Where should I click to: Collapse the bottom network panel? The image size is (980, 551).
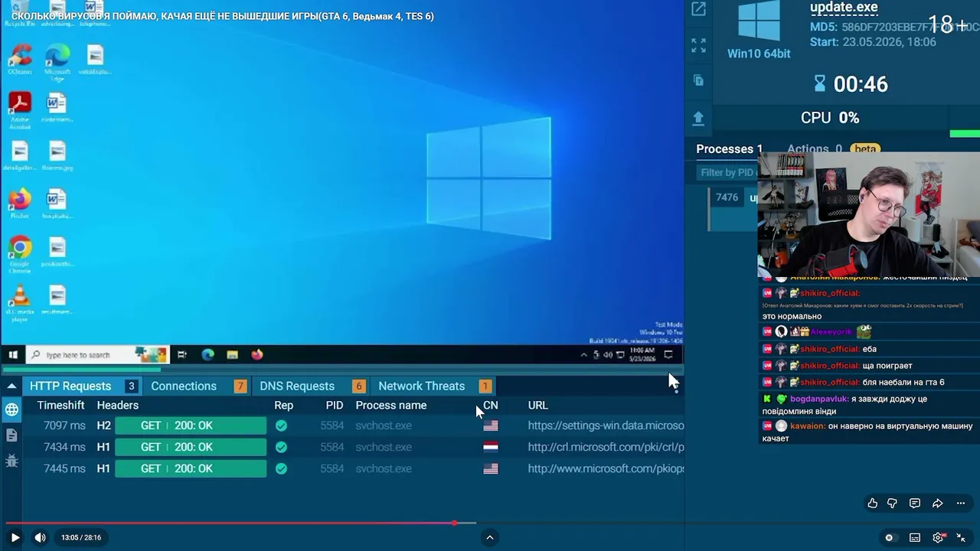pyautogui.click(x=11, y=386)
